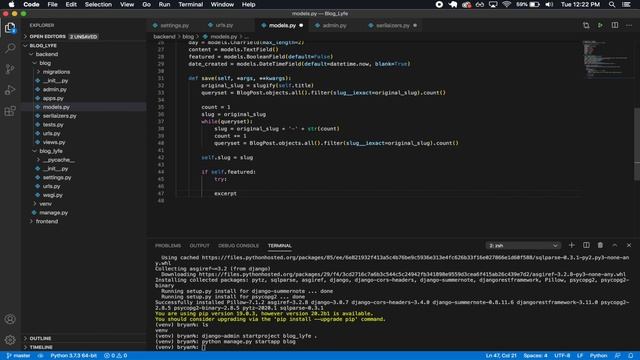Switch to the serializers.py editor tab

(x=393, y=25)
